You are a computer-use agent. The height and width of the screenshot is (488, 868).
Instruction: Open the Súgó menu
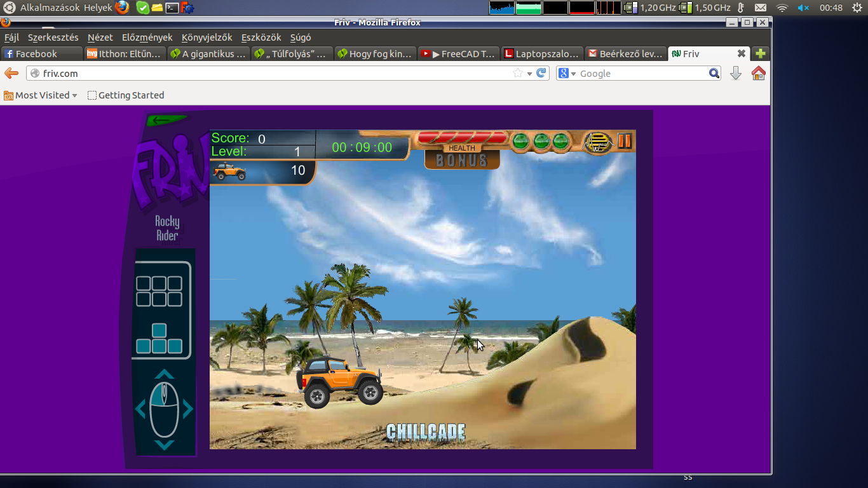pos(301,37)
